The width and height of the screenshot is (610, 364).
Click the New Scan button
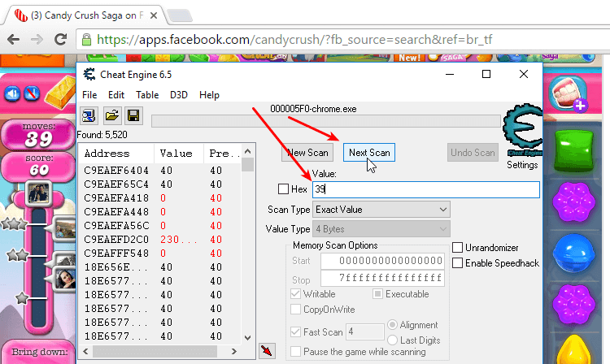point(307,153)
